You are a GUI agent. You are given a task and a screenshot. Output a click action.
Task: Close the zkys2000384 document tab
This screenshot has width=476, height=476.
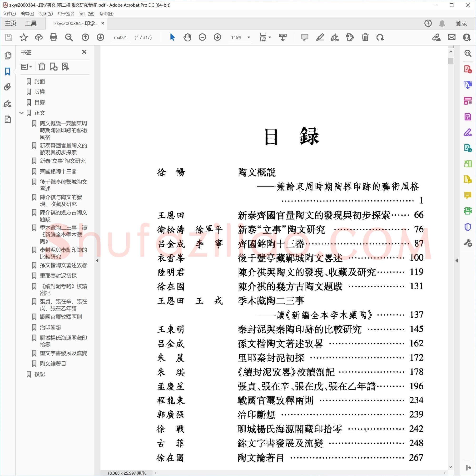(x=103, y=23)
